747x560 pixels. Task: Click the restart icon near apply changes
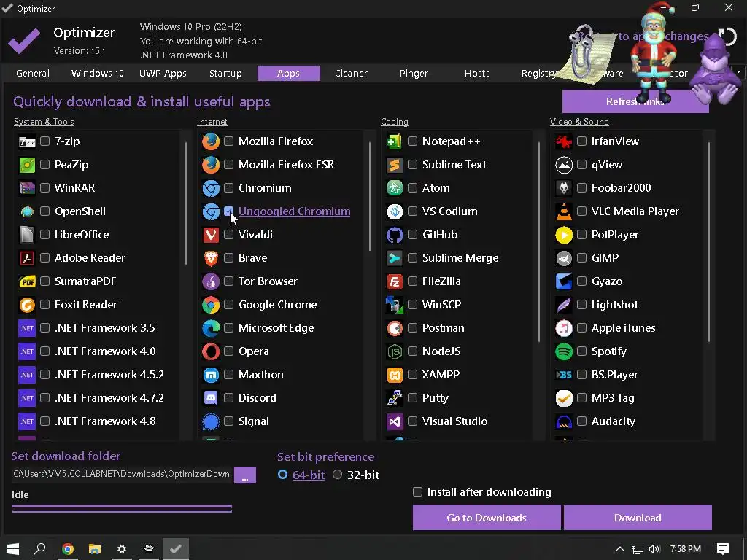(727, 36)
